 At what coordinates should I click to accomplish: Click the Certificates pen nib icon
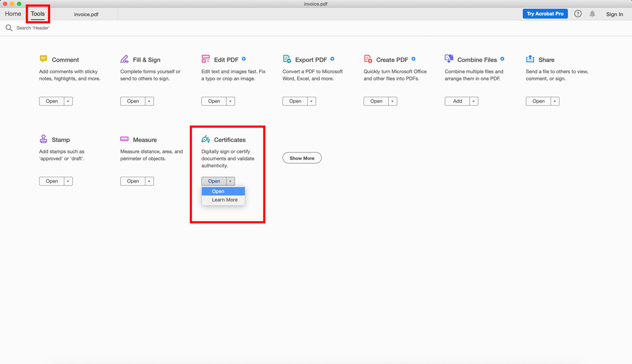click(205, 139)
